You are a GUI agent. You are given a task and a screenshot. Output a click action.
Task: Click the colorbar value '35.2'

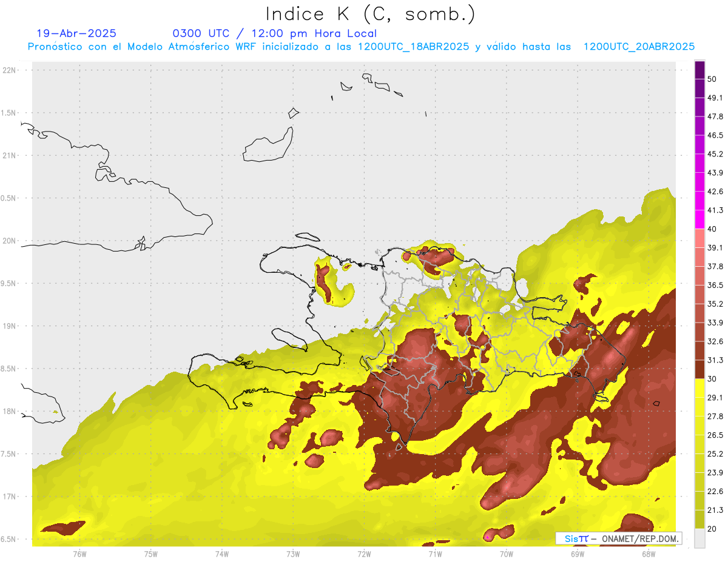[x=715, y=304]
